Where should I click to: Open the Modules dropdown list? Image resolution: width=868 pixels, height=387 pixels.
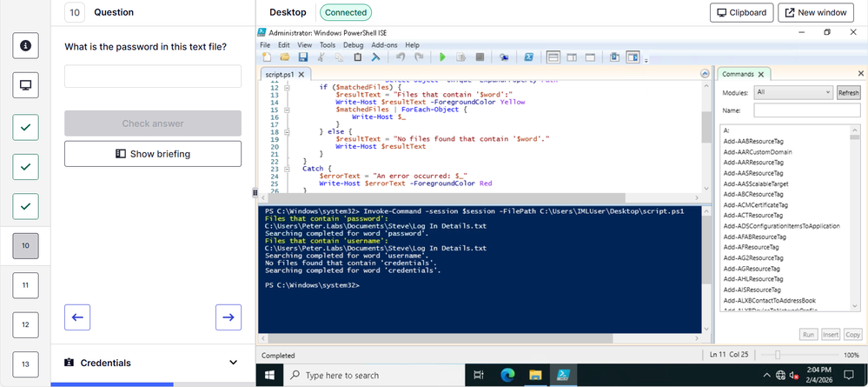click(793, 92)
